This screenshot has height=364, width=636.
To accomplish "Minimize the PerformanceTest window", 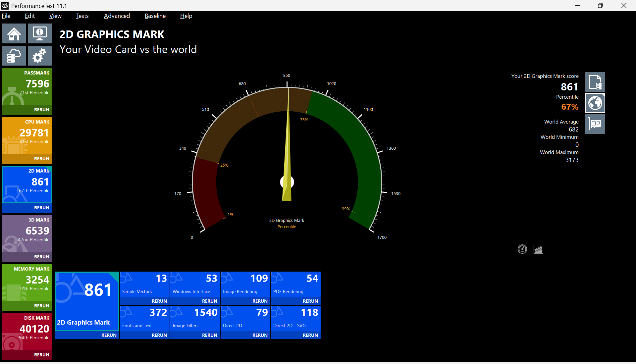I will click(577, 6).
